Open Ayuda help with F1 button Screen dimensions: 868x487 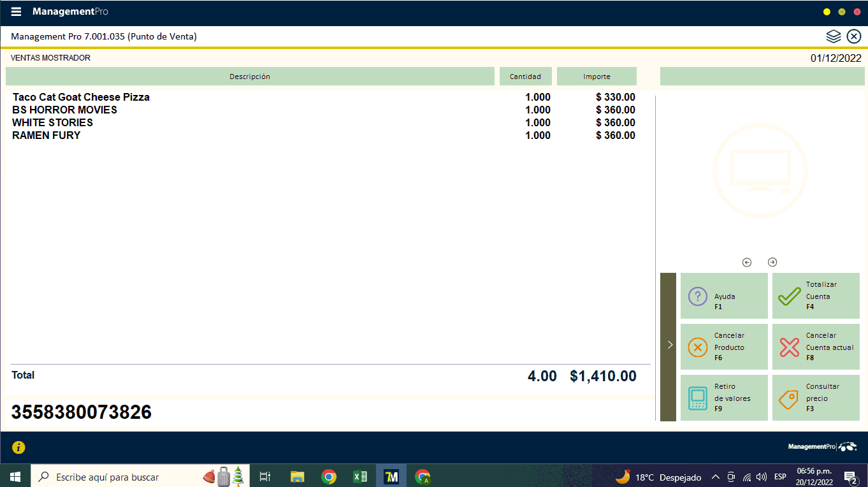tap(724, 296)
